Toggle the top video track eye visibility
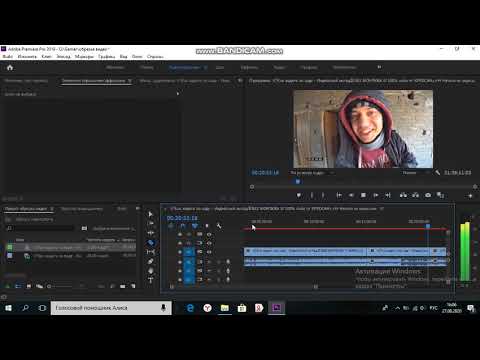Viewport: 480px width, 360px height. 209,234
